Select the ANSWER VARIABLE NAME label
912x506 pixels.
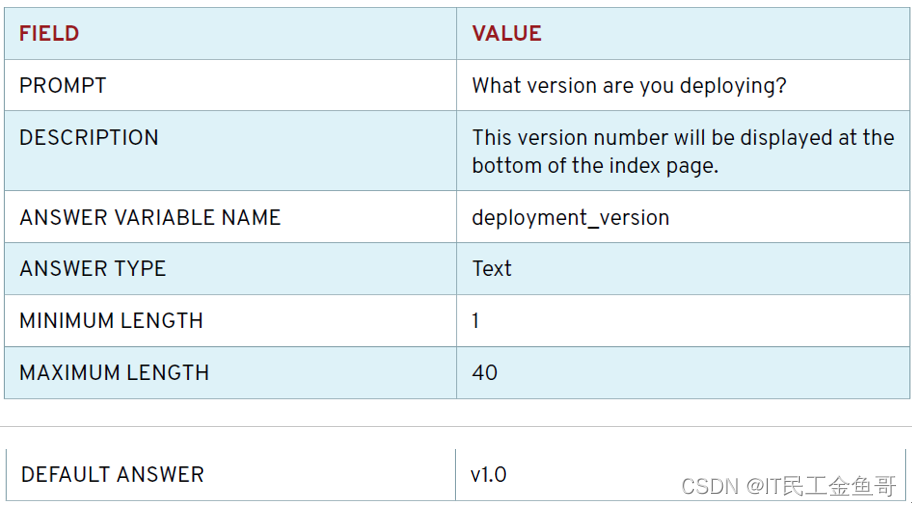[150, 218]
